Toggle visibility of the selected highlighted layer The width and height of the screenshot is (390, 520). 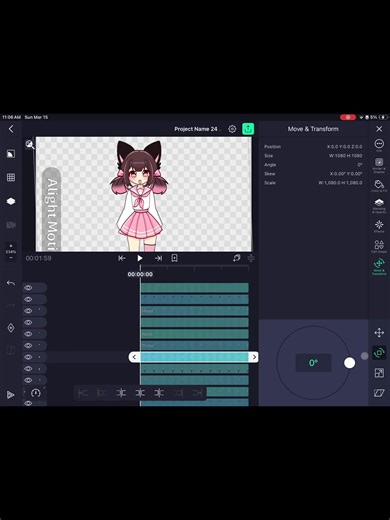pyautogui.click(x=28, y=357)
